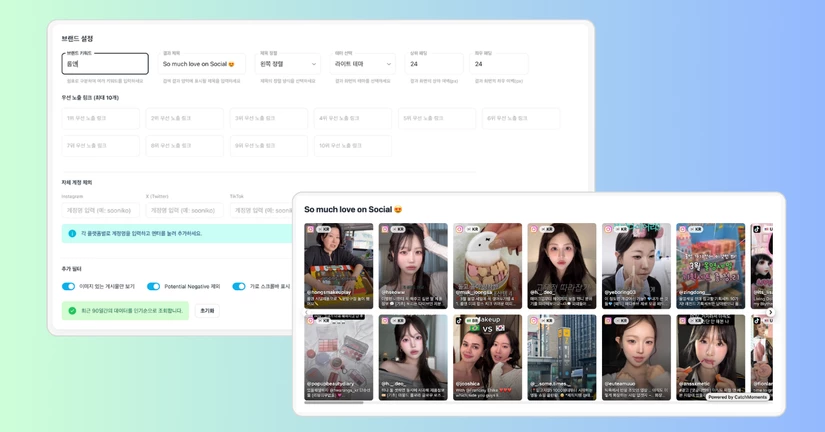The height and width of the screenshot is (432, 825).
Task: Click the side padding field showing 24
Action: 499,64
